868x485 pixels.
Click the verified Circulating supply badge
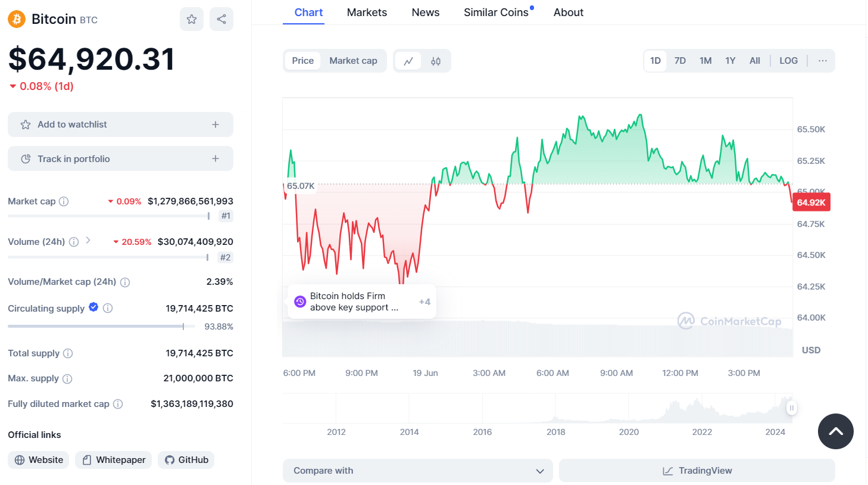tap(93, 307)
